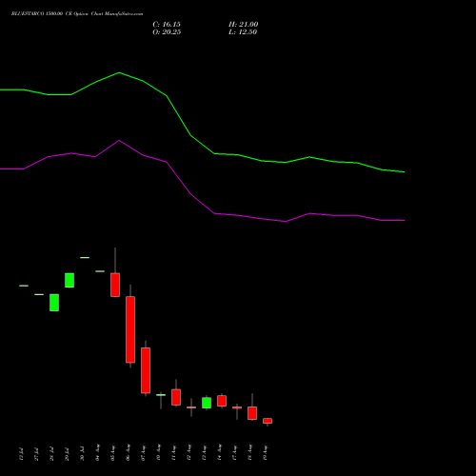Click the open value O: 20.25

pos(167,31)
